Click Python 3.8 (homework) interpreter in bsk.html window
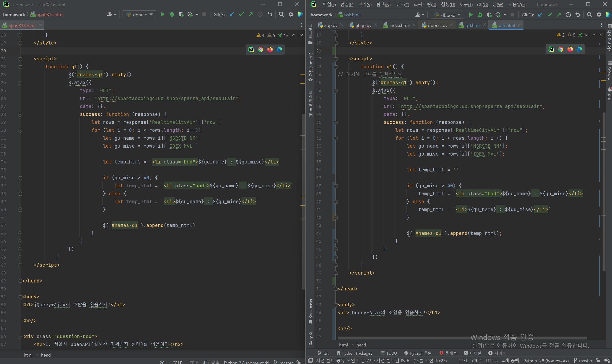Viewport: 612px width, 364px height. [546, 361]
